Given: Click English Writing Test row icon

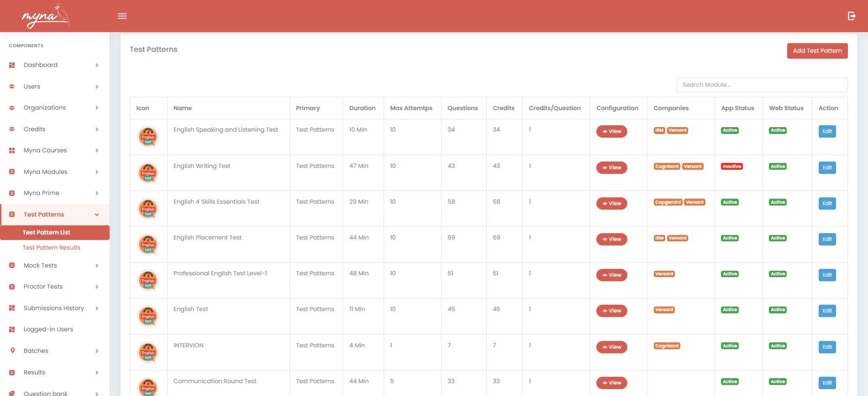Looking at the screenshot, I should click(148, 173).
